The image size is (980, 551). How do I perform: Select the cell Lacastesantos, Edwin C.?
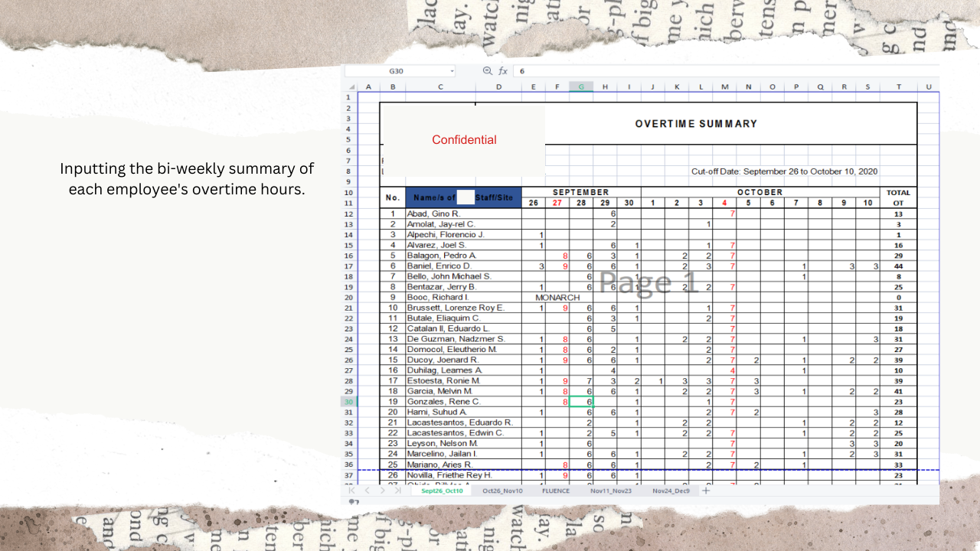point(463,433)
